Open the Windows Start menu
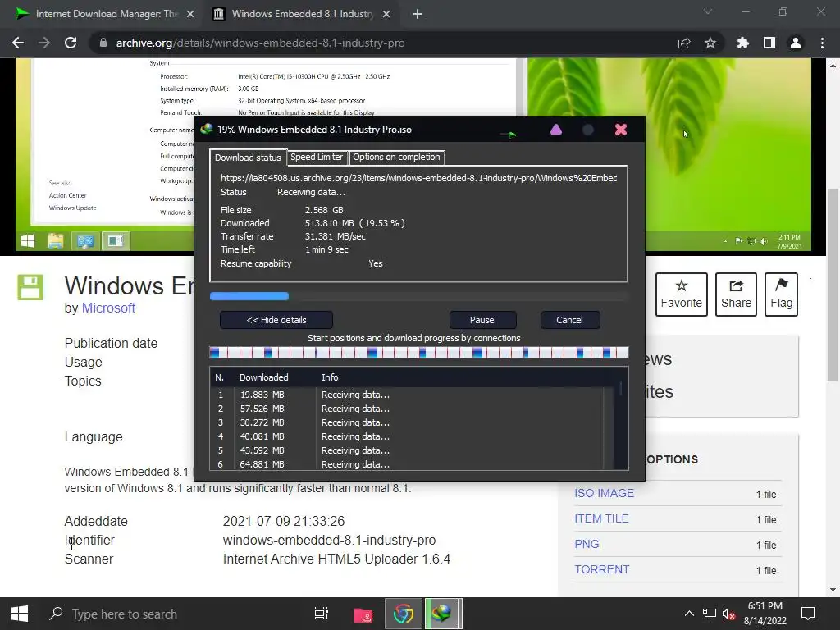Screen dimensions: 840x630 20,614
